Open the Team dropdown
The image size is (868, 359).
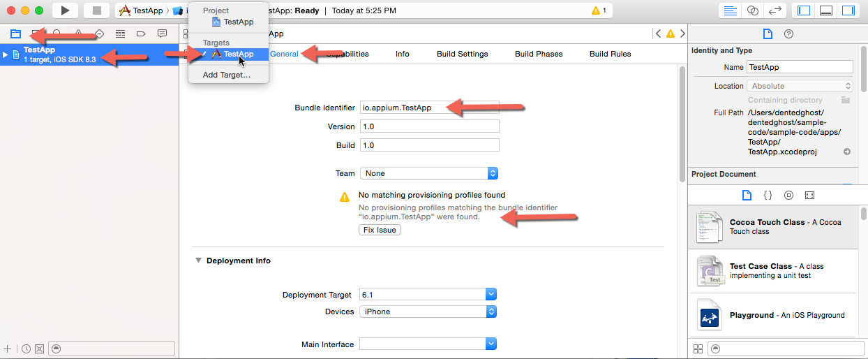428,173
